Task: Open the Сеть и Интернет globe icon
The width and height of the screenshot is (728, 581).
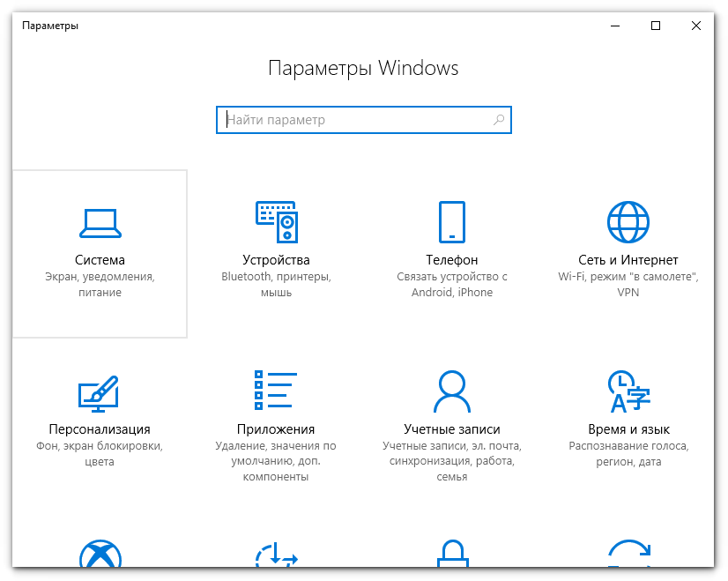Action: pyautogui.click(x=628, y=222)
